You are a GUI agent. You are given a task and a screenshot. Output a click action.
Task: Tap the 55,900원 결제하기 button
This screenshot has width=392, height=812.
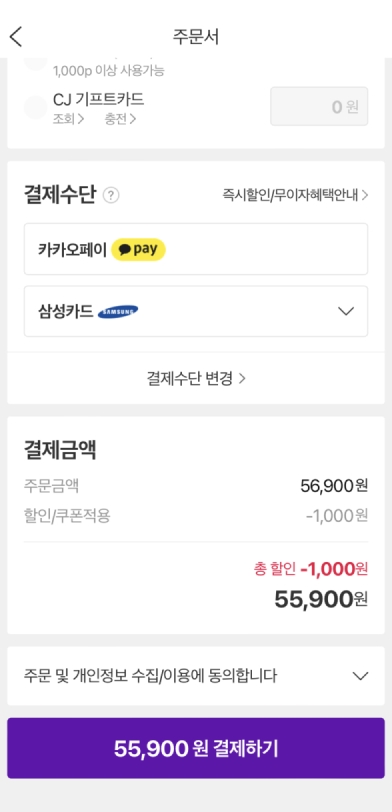(196, 748)
